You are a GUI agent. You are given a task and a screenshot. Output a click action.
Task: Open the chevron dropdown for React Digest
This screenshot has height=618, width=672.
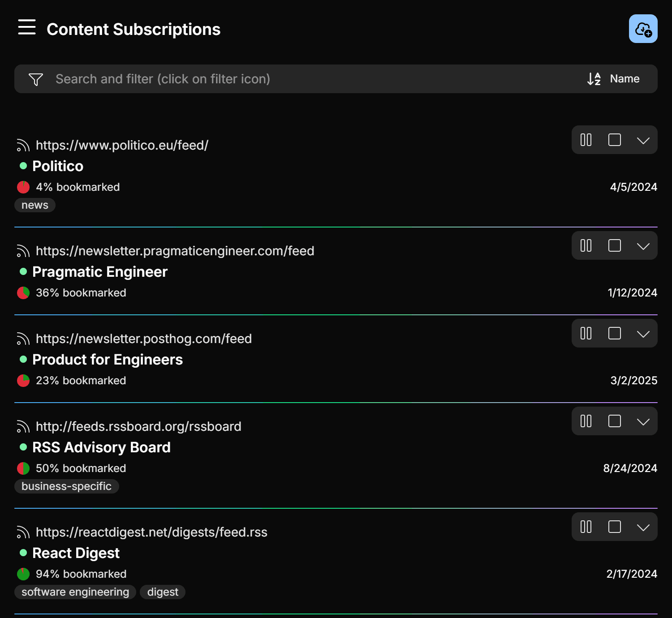(x=643, y=527)
